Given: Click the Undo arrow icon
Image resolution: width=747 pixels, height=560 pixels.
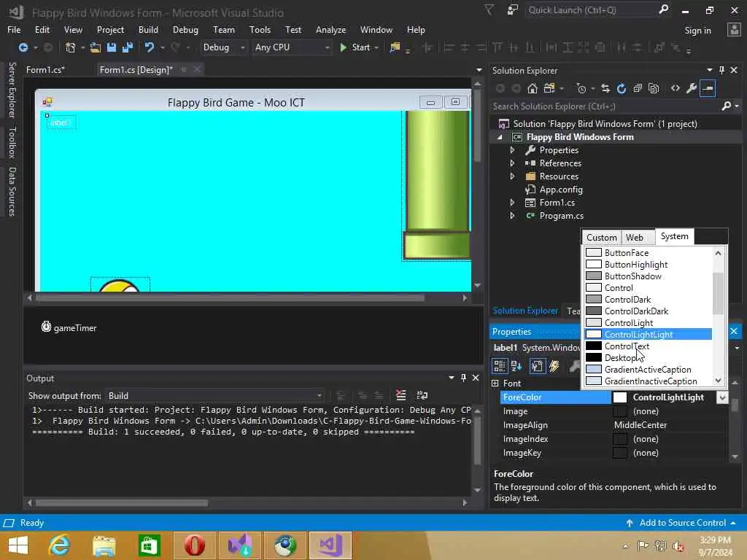Looking at the screenshot, I should click(x=150, y=47).
